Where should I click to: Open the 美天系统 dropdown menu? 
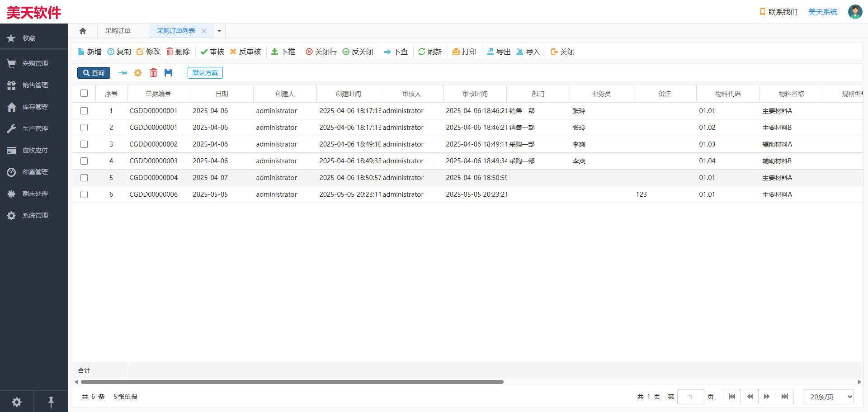pos(822,12)
